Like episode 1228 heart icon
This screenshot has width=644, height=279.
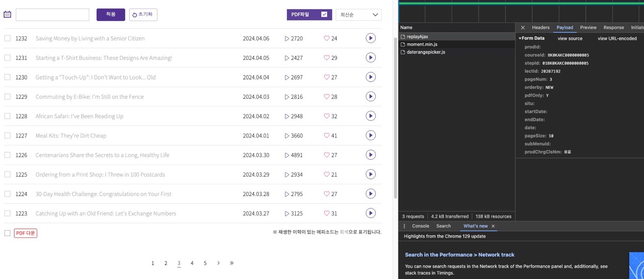tap(327, 116)
